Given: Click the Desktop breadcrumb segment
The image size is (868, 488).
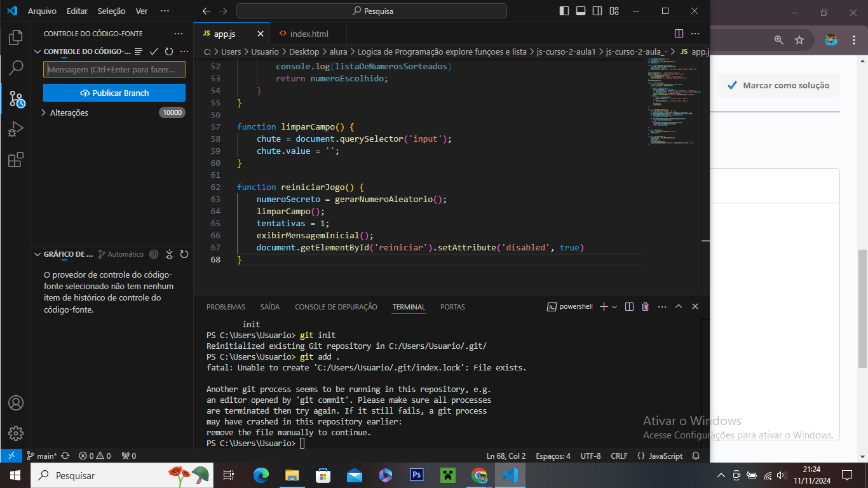Looking at the screenshot, I should click(x=304, y=51).
